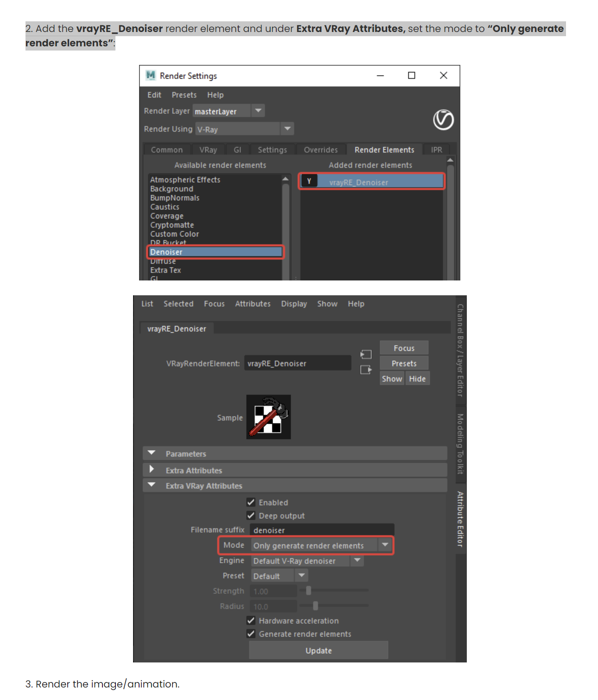598x700 pixels.
Task: Click the Update button
Action: pos(318,650)
